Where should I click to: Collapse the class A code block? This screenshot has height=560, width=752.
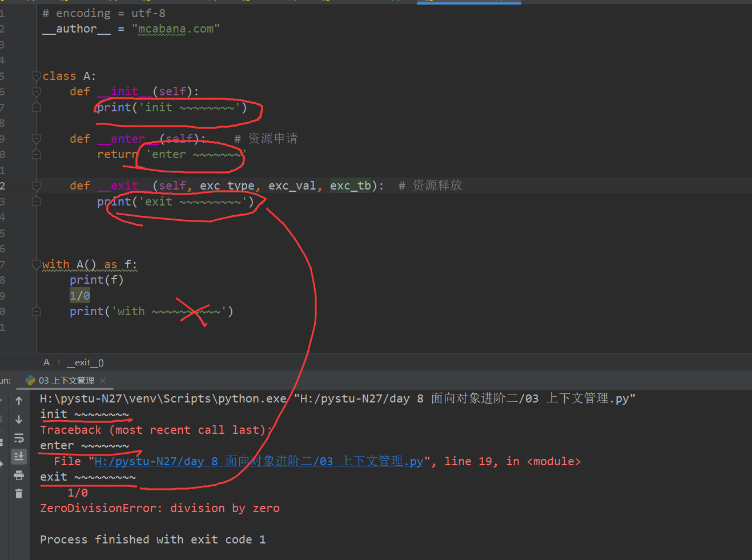(x=37, y=76)
